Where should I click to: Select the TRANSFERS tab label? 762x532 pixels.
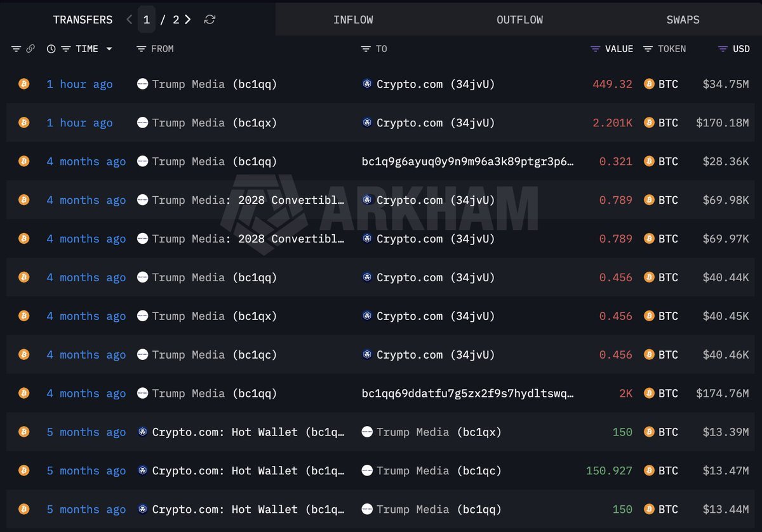click(x=83, y=20)
